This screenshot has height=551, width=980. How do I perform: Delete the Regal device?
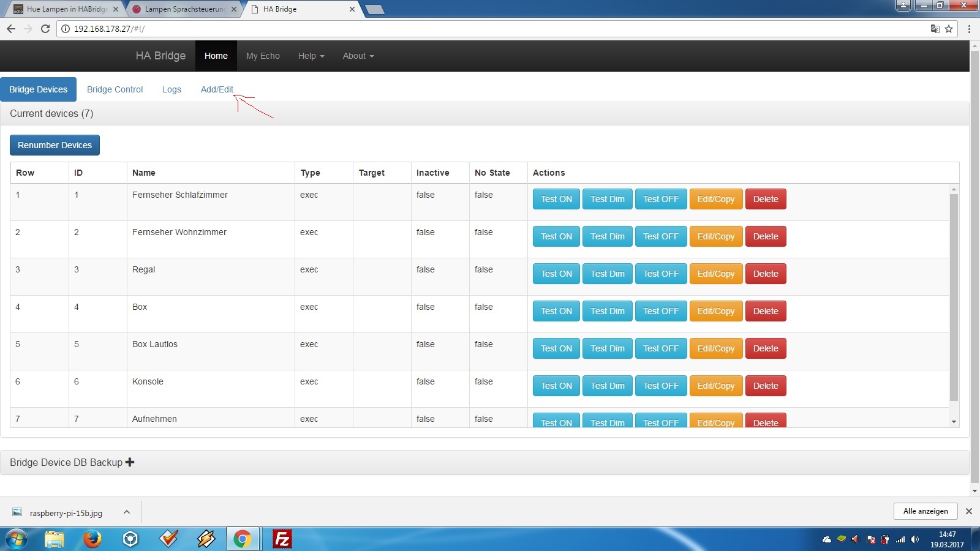click(765, 274)
